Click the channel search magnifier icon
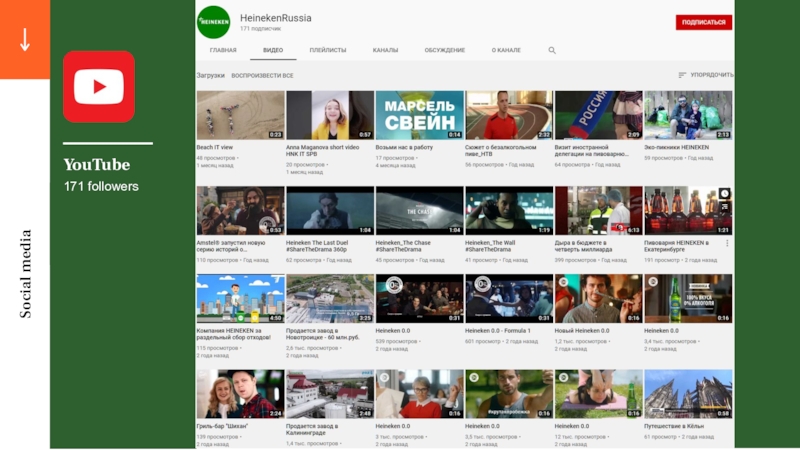 pos(552,50)
